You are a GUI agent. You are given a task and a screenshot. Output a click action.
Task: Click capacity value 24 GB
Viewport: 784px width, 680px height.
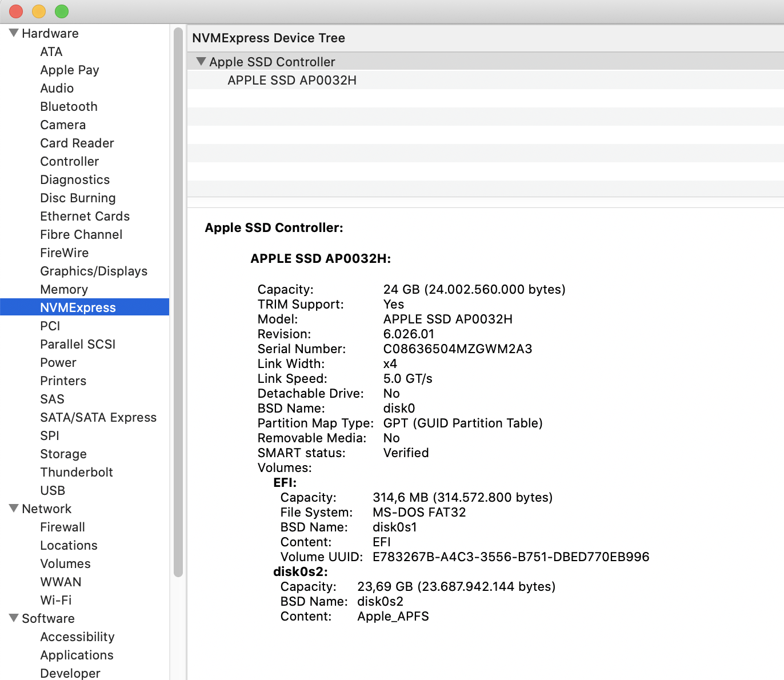point(474,289)
